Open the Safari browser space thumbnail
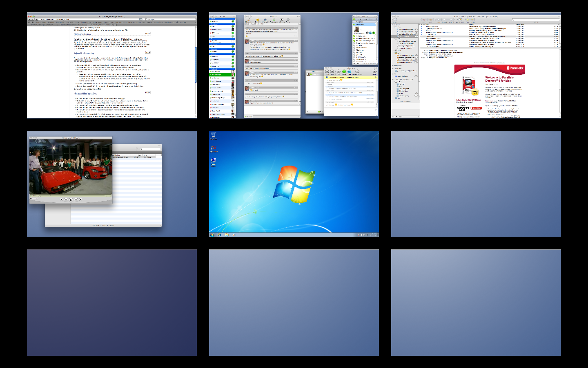 [111, 65]
